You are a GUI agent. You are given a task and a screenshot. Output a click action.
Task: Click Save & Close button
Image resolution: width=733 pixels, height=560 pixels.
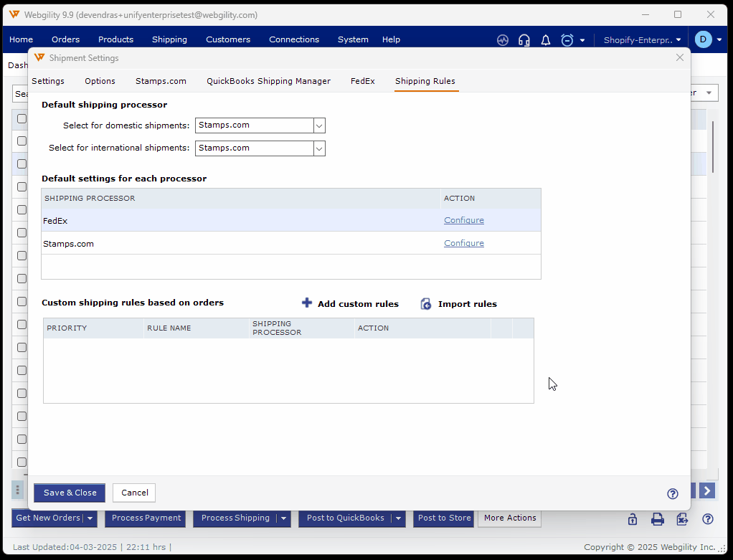[x=70, y=493]
